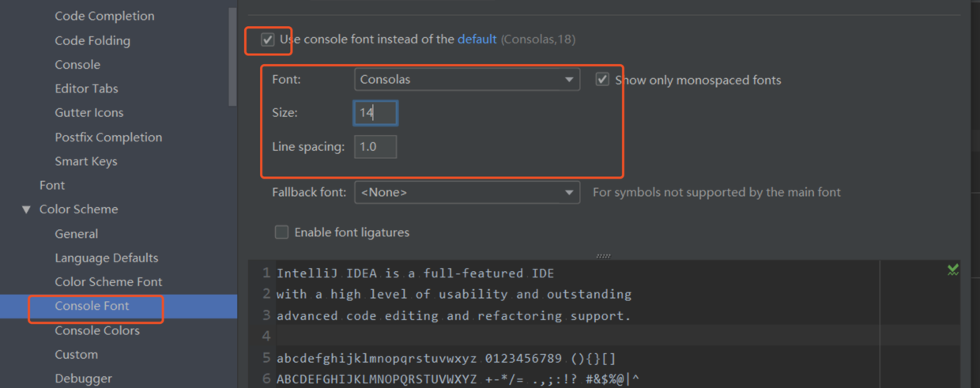Enable font ligatures checkbox
Viewport: 980px width, 388px height.
pos(281,232)
